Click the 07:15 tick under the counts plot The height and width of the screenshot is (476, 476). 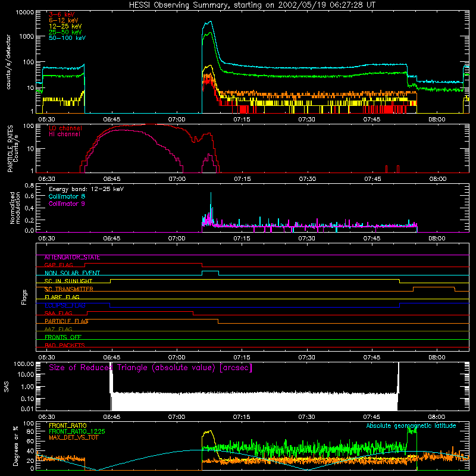242,120
